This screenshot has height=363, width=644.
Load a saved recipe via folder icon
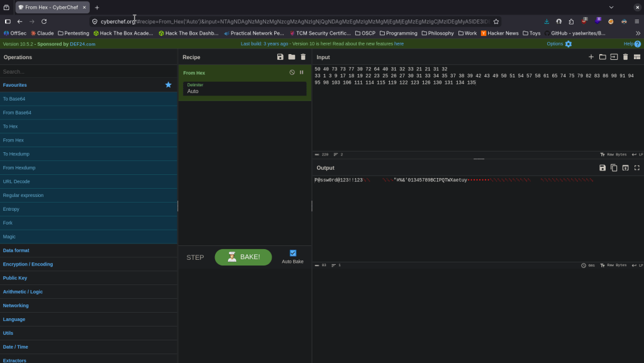[292, 57]
